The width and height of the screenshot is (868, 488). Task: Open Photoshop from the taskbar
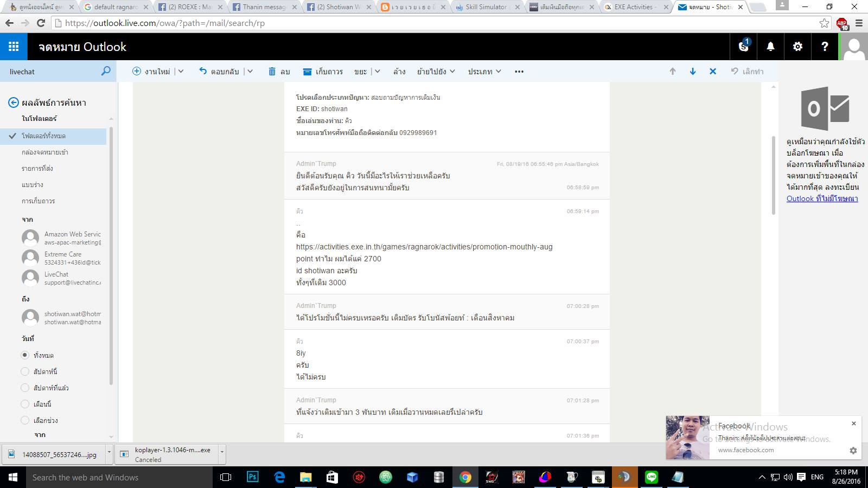pyautogui.click(x=253, y=477)
